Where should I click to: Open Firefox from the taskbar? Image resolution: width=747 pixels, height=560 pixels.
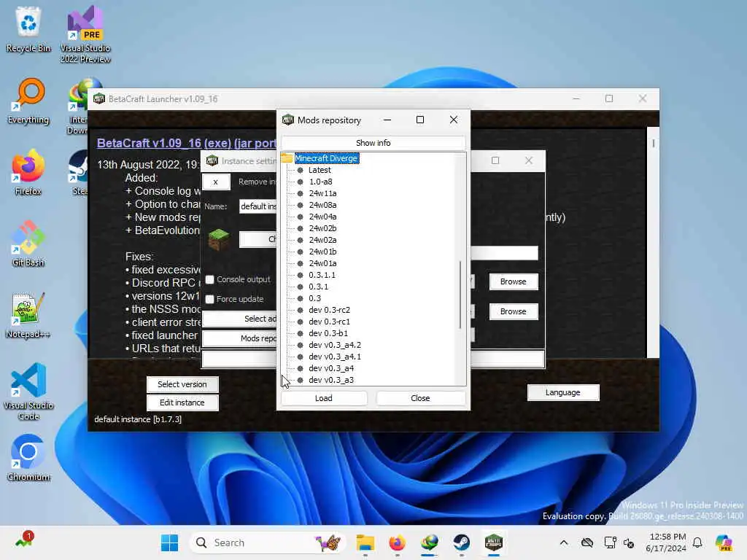[398, 542]
